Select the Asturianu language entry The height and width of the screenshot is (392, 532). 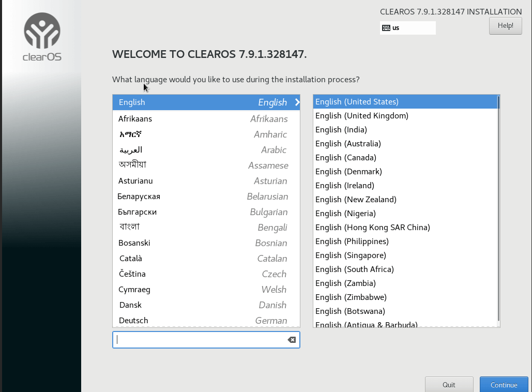(134, 180)
